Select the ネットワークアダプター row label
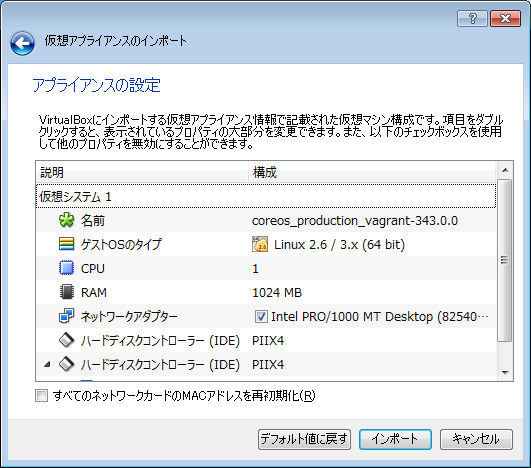This screenshot has width=531, height=468. point(129,317)
